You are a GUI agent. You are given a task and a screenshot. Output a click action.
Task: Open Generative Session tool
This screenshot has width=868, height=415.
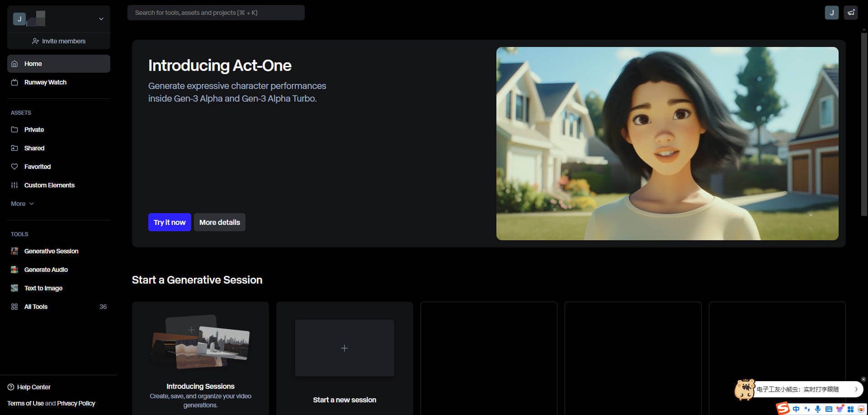(x=59, y=251)
